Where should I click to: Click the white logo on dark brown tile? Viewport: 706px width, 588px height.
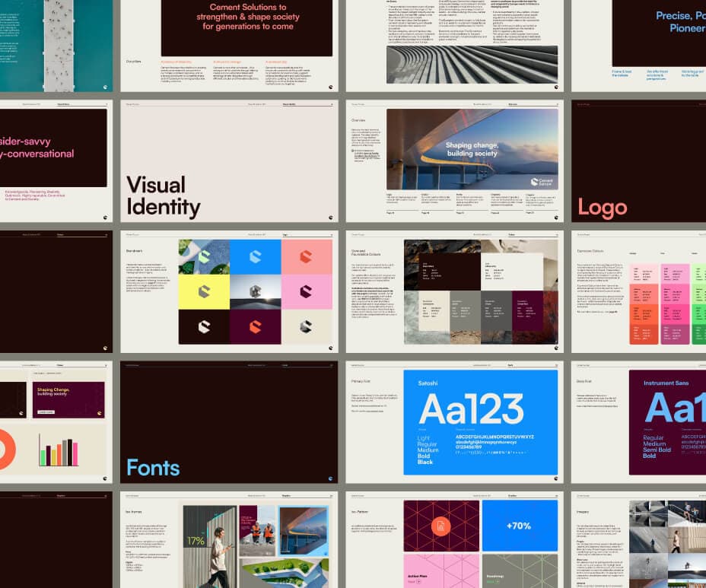(x=204, y=326)
